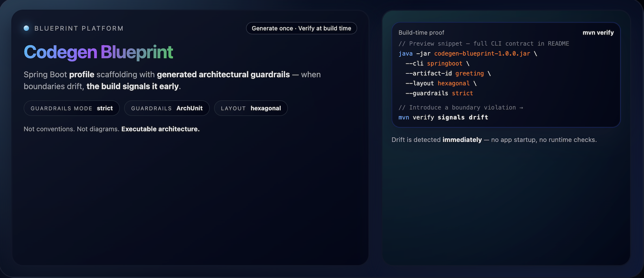Select the GUARDRAILS MODE strict chip
The height and width of the screenshot is (278, 644).
pos(72,108)
